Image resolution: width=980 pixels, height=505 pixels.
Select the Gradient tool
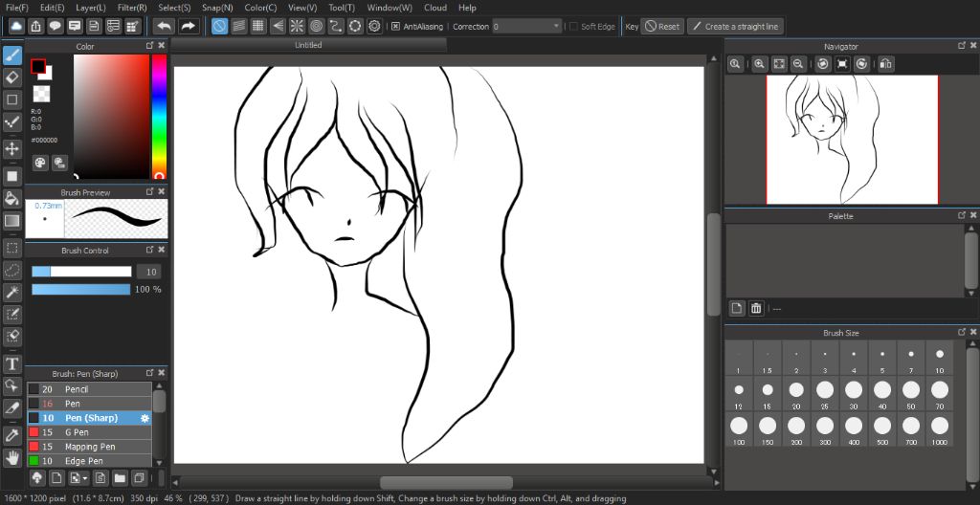point(11,221)
